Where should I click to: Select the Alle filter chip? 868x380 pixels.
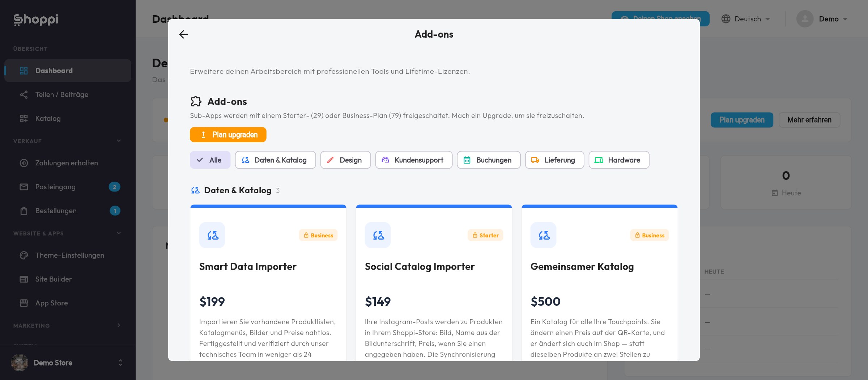click(210, 160)
